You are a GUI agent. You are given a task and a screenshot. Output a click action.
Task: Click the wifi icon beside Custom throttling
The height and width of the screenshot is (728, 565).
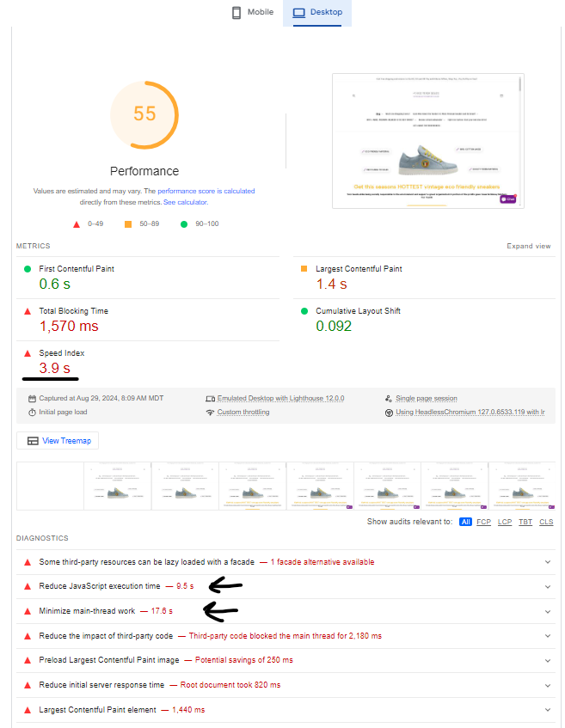point(210,413)
